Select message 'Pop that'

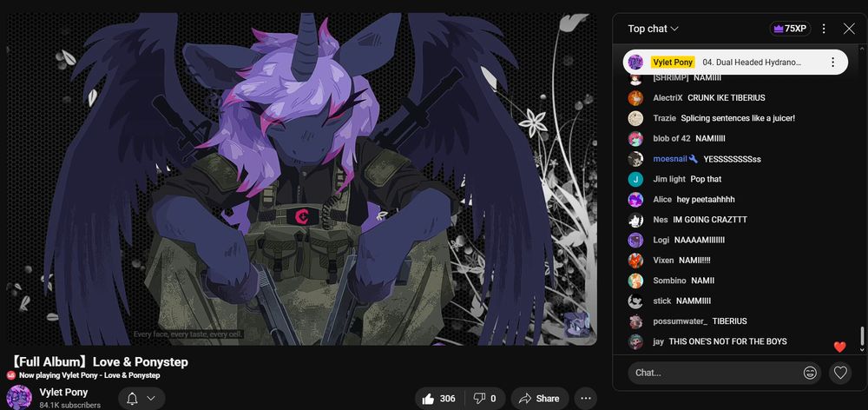coord(706,179)
